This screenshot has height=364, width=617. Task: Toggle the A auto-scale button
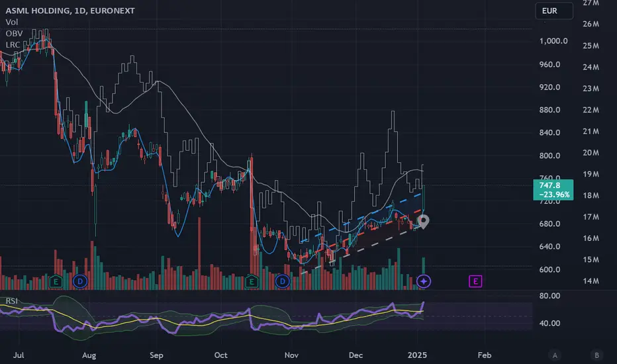pos(555,355)
